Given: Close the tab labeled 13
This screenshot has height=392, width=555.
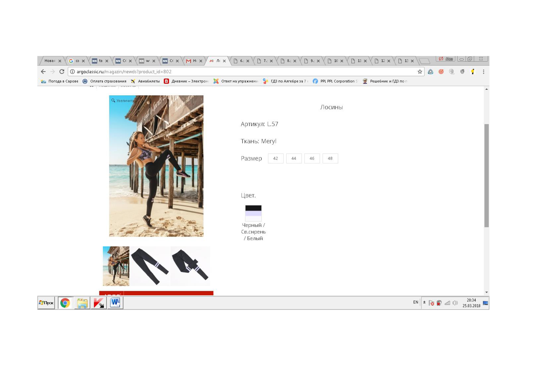Looking at the screenshot, I should [x=412, y=61].
